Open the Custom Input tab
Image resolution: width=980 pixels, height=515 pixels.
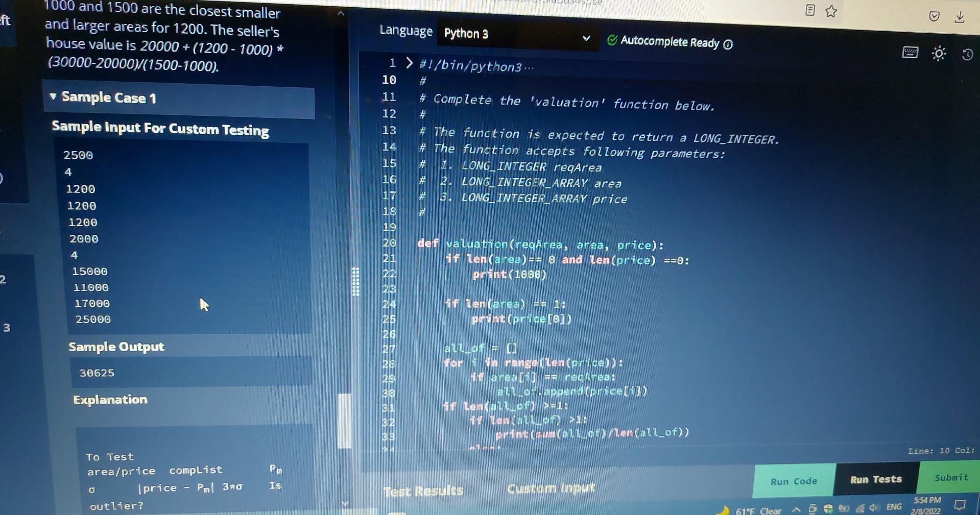[551, 488]
